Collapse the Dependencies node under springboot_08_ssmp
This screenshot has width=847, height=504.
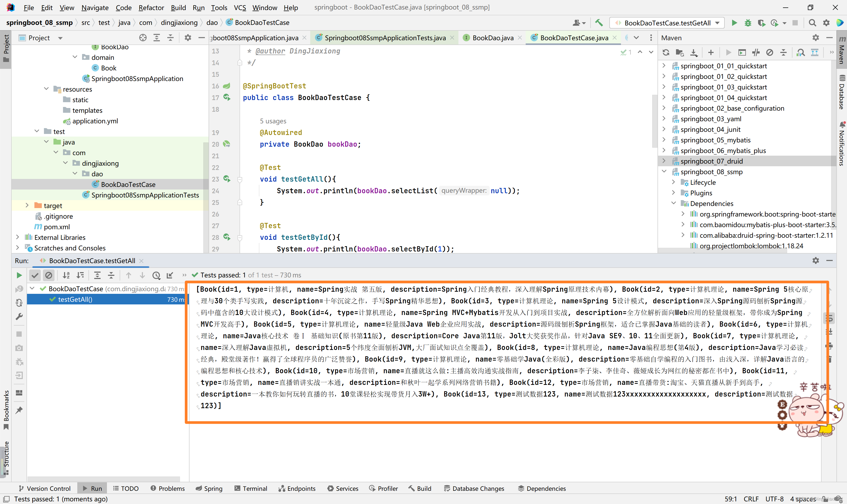[674, 203]
